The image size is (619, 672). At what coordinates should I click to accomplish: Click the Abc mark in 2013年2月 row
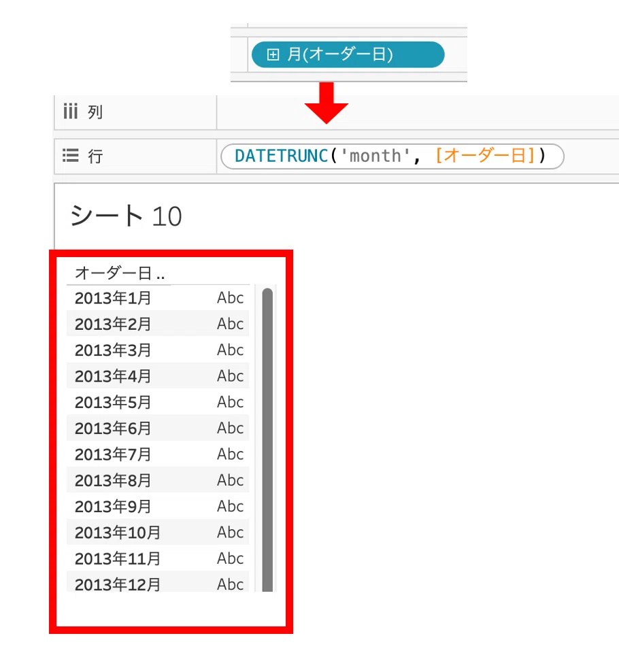pyautogui.click(x=230, y=324)
